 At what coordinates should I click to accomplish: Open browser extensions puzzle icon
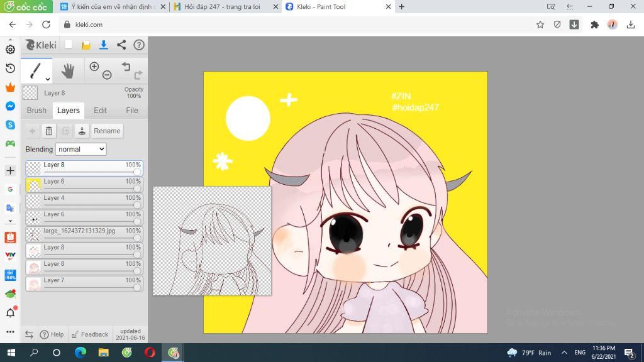(x=594, y=25)
